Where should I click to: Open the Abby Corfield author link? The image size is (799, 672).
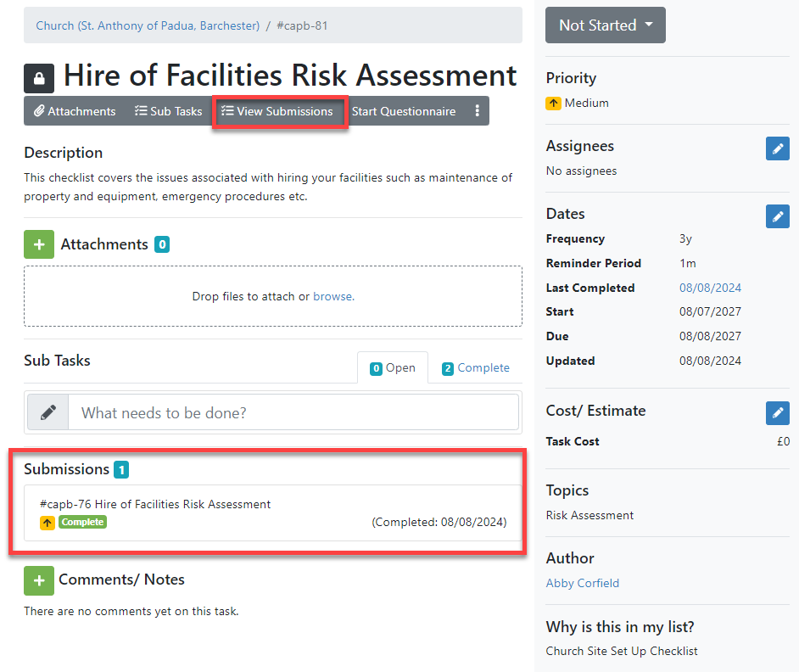point(583,583)
